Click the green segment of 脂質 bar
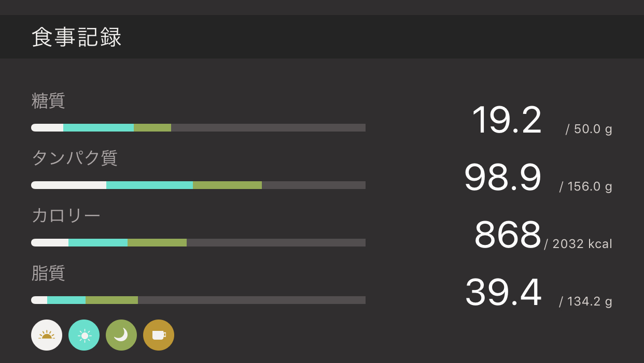Image resolution: width=644 pixels, height=363 pixels. click(111, 300)
